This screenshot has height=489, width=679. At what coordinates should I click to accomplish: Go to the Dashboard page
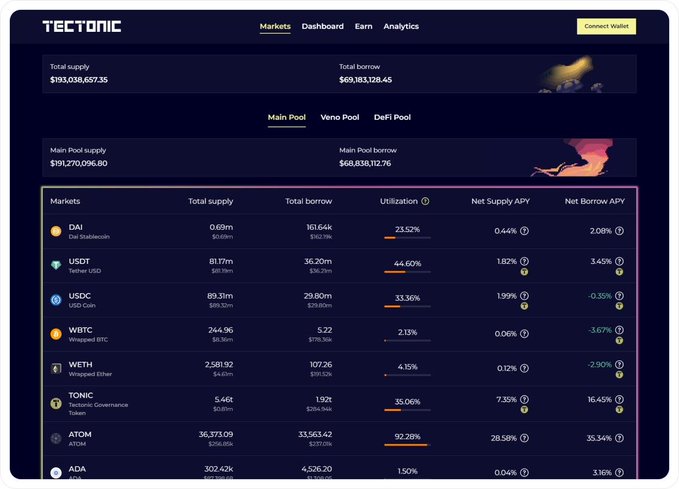(x=323, y=26)
